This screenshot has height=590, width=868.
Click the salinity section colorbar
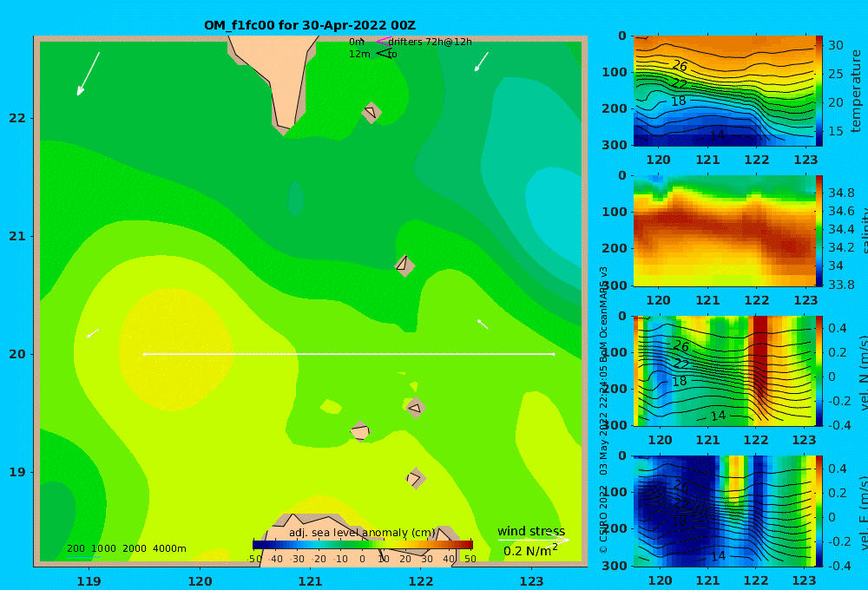819,231
